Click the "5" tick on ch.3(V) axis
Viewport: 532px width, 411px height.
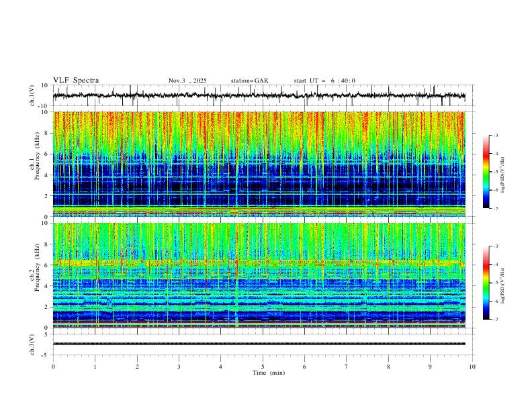(46, 334)
